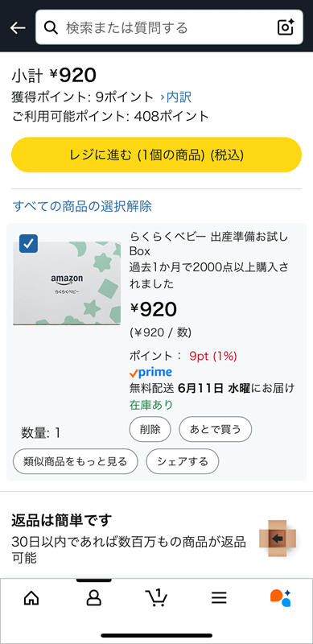Open the cart tab icon
Viewport: 313px width, 644px height.
pyautogui.click(x=156, y=598)
